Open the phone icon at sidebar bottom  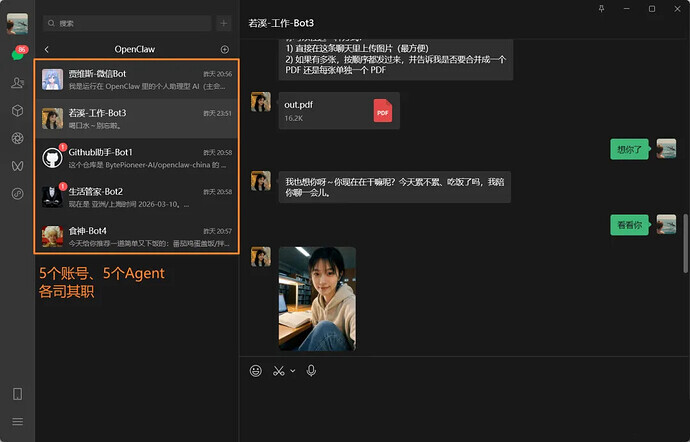pyautogui.click(x=18, y=394)
